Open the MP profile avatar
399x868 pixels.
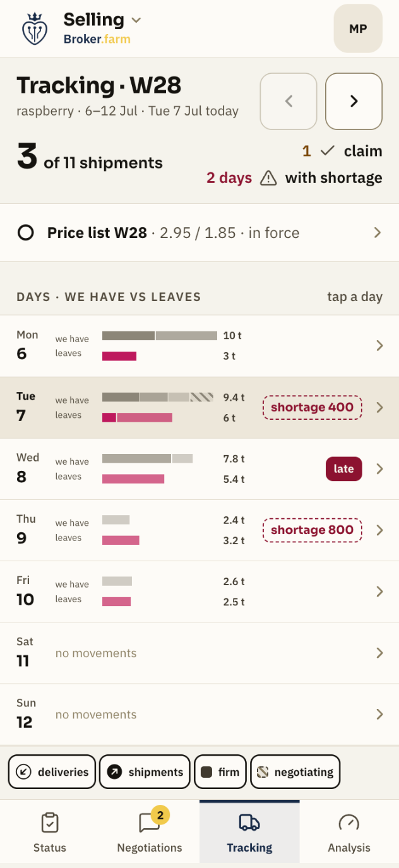pyautogui.click(x=358, y=28)
